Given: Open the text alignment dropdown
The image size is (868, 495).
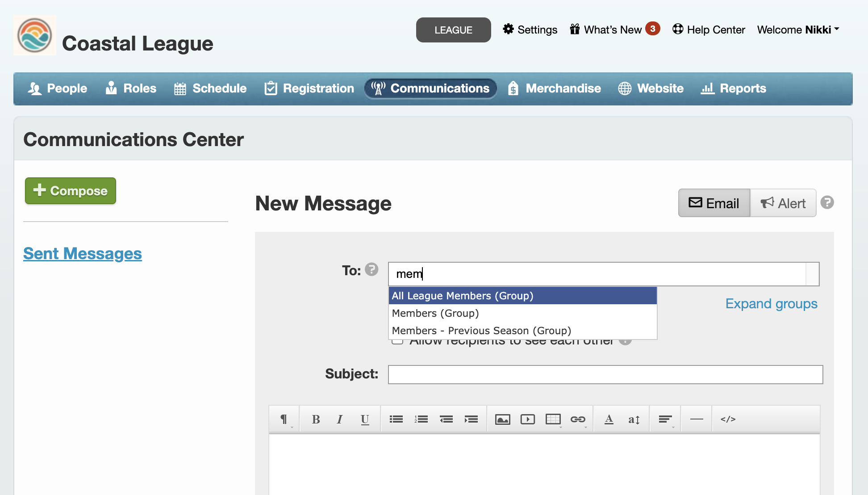Looking at the screenshot, I should 665,419.
